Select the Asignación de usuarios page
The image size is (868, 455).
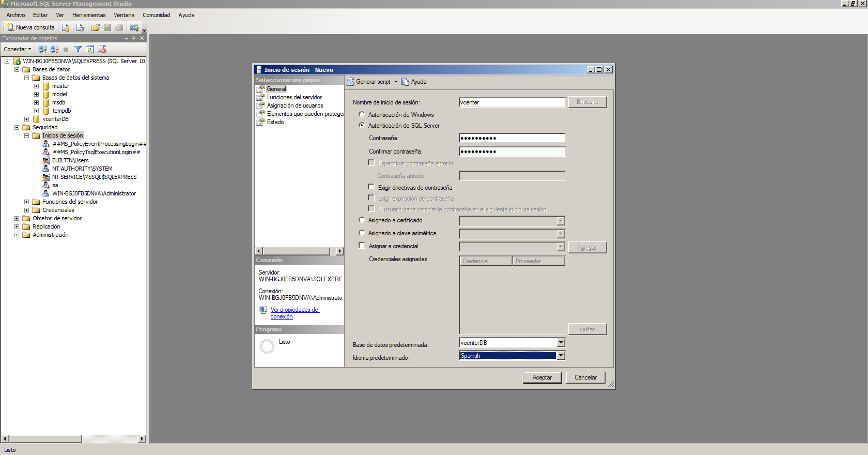coord(295,105)
